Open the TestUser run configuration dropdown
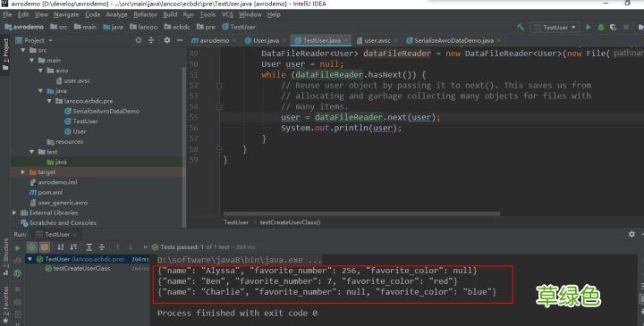 point(555,27)
